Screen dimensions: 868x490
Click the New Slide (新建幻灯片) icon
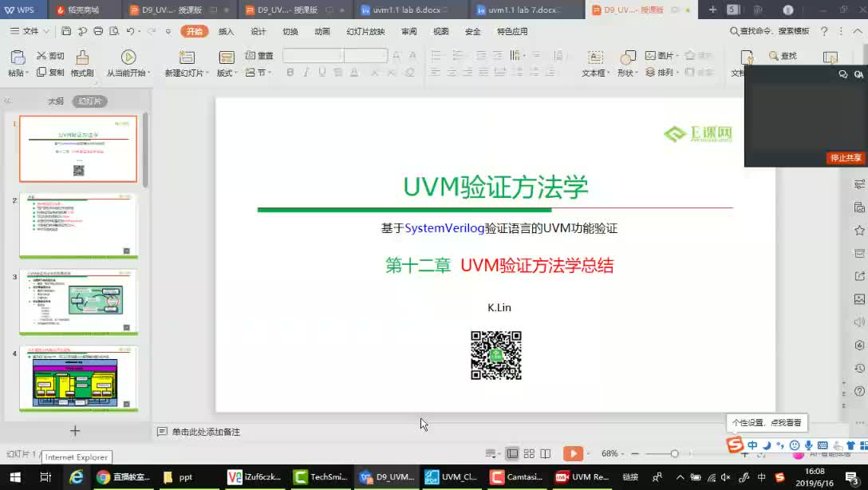click(x=187, y=57)
